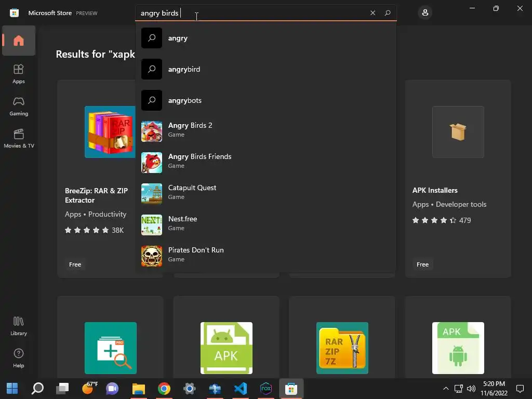This screenshot has width=532, height=399.
Task: Select the 'angrybots' search suggestion
Action: point(265,100)
